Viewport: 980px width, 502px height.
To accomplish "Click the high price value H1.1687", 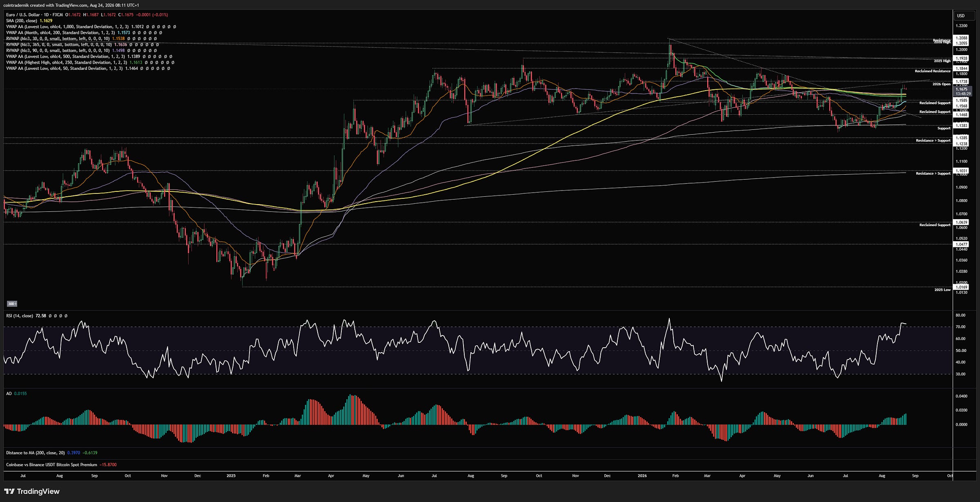I will (91, 15).
